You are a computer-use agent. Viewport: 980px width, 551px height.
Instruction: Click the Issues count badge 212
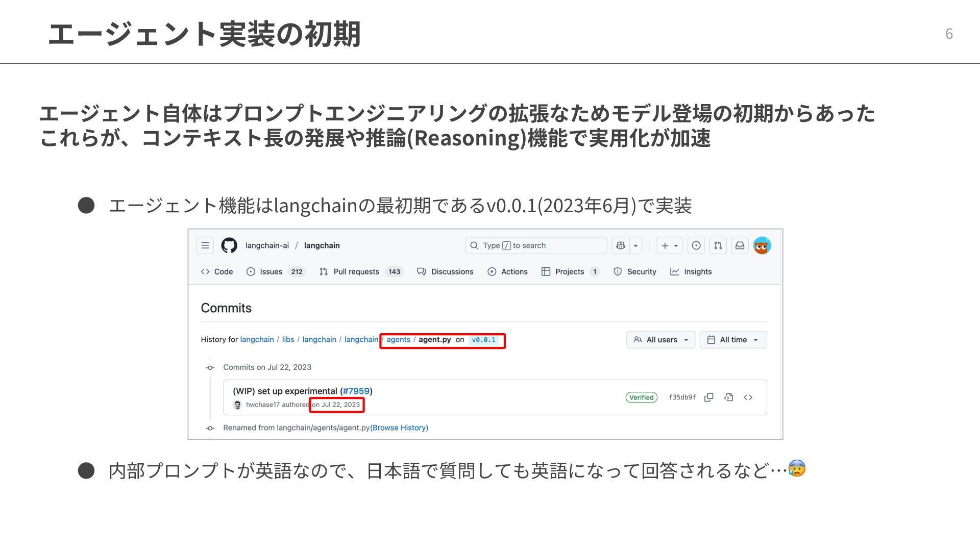coord(297,271)
